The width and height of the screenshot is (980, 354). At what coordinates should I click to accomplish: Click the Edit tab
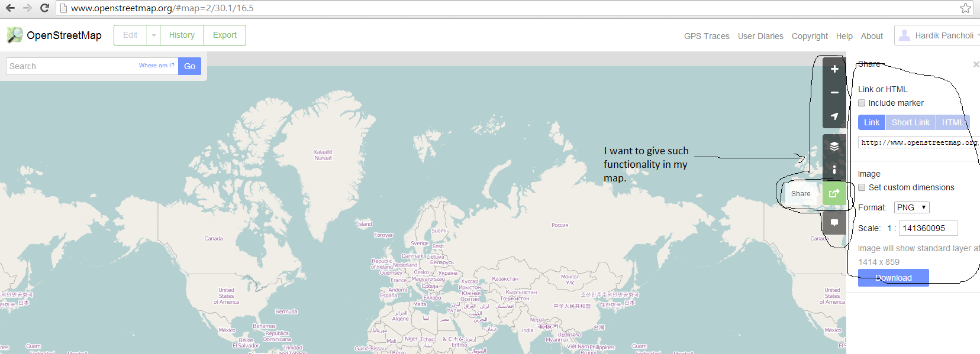tap(130, 35)
